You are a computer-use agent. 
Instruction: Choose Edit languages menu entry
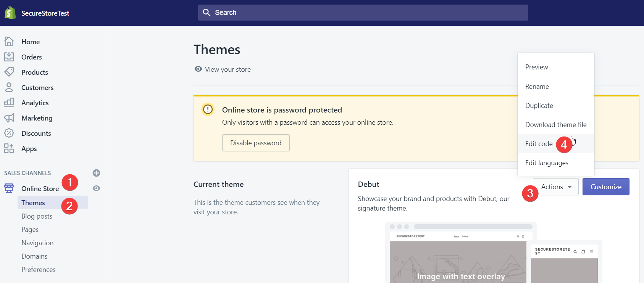556,162
